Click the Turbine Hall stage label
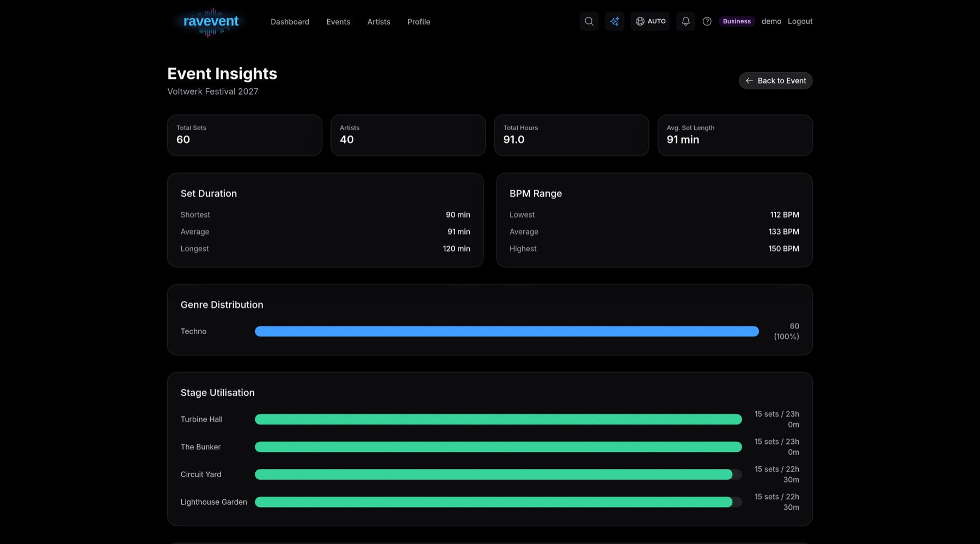 coord(201,419)
